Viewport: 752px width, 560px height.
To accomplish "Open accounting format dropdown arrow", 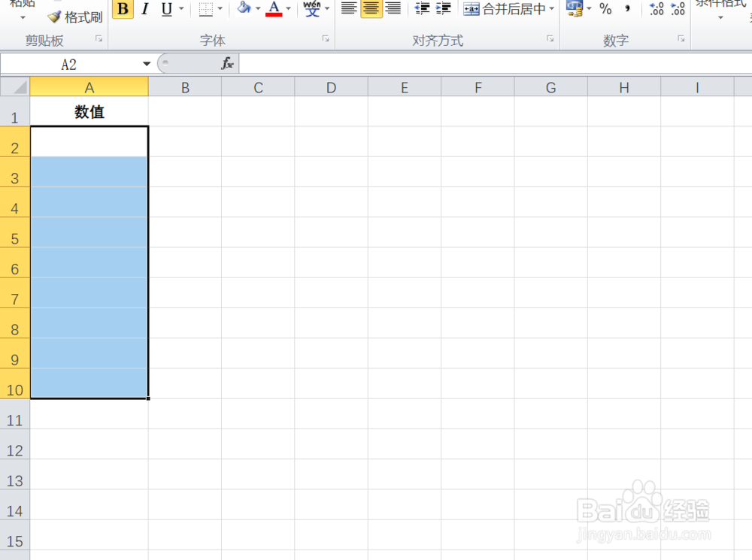I will tap(589, 8).
